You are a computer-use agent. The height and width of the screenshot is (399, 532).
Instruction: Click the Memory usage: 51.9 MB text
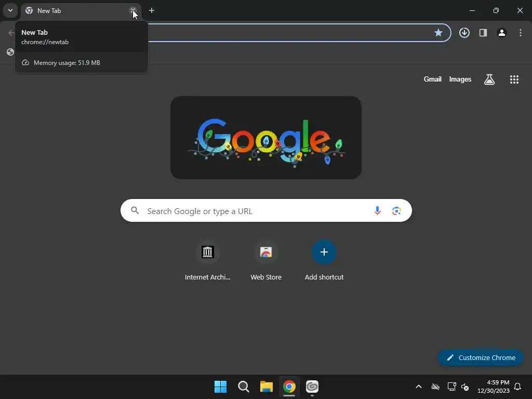point(67,63)
